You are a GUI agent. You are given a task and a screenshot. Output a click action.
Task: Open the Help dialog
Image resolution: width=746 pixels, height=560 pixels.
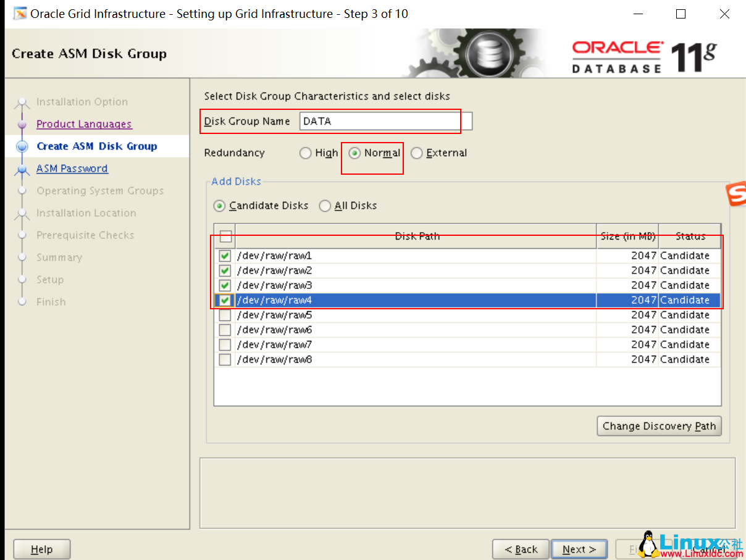[x=41, y=549]
